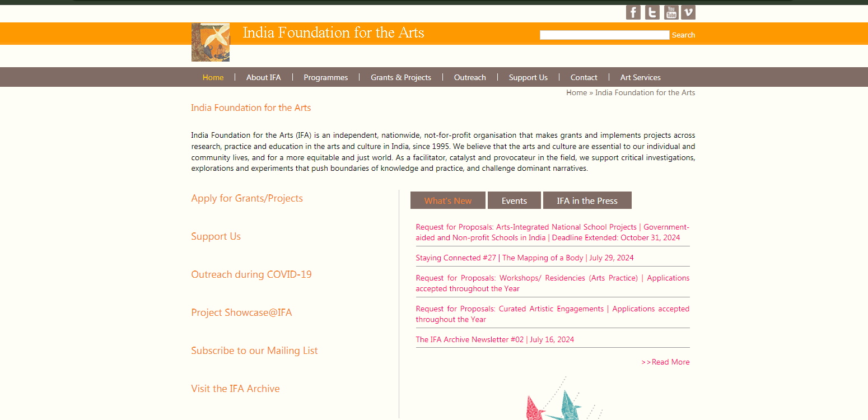Image resolution: width=868 pixels, height=420 pixels.
Task: Switch to the Events tab
Action: 514,200
